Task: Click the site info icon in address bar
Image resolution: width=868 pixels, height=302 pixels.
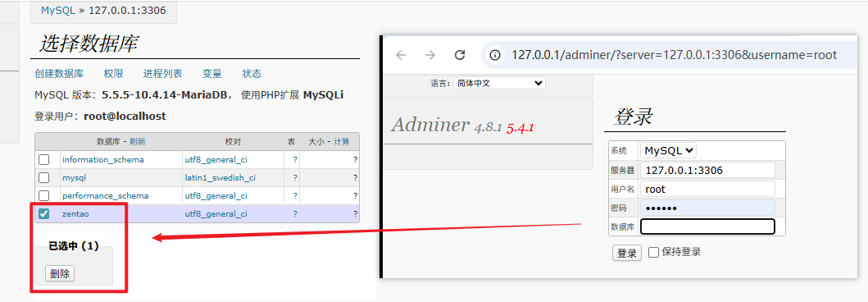Action: (495, 55)
